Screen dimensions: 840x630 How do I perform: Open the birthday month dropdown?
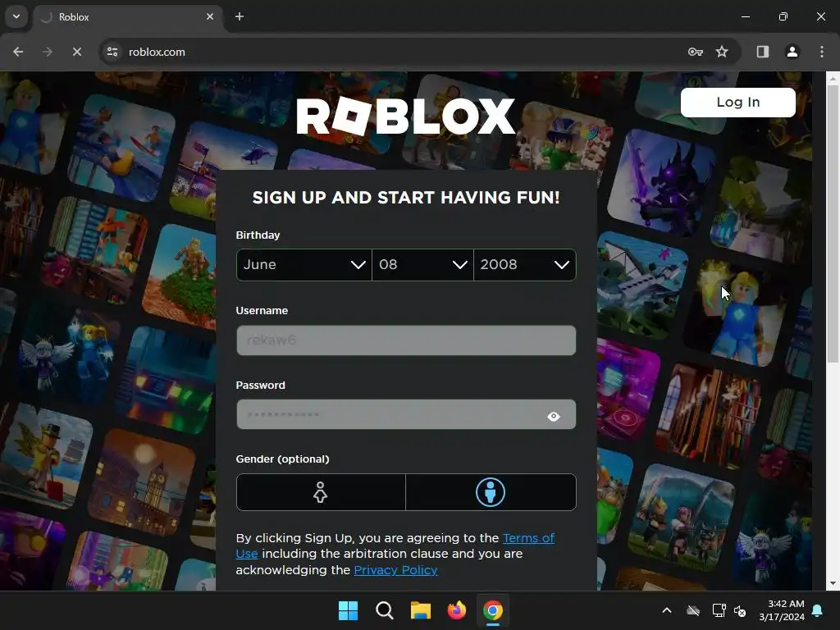(304, 265)
